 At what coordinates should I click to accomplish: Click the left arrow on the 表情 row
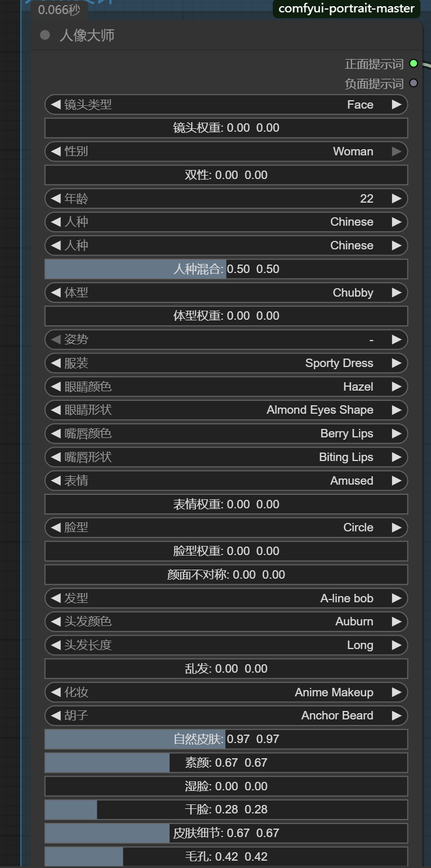pyautogui.click(x=56, y=481)
